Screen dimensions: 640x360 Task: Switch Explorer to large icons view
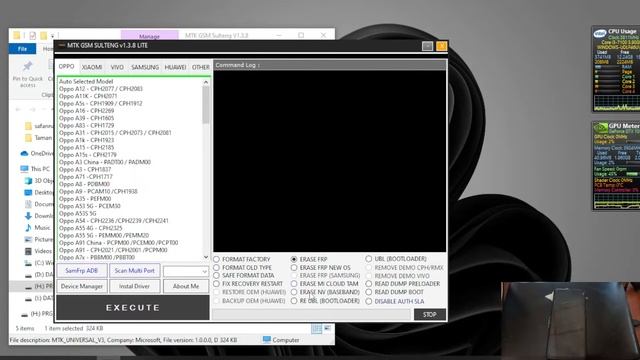click(327, 329)
